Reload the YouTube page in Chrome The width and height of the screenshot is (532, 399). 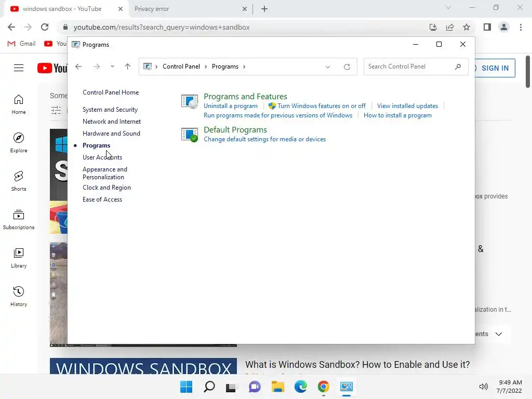tap(45, 27)
